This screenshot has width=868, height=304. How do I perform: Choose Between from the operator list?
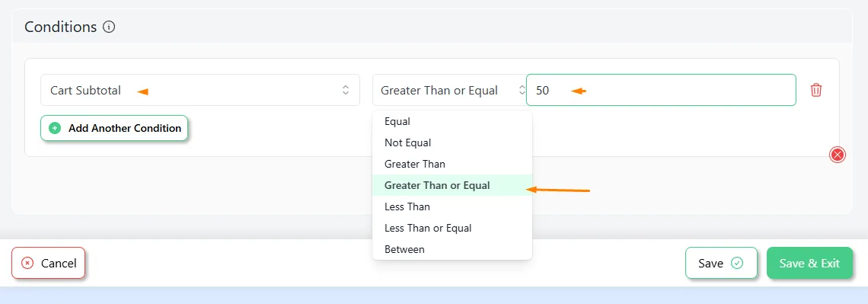point(452,249)
